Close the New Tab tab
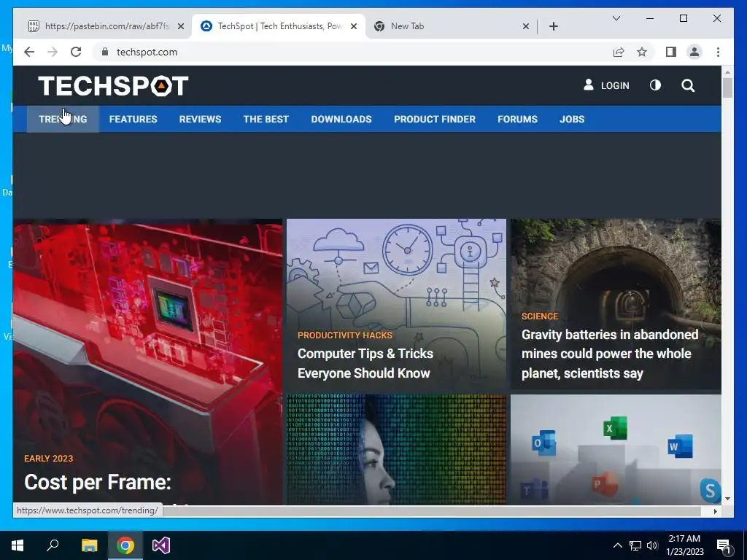 click(x=525, y=26)
